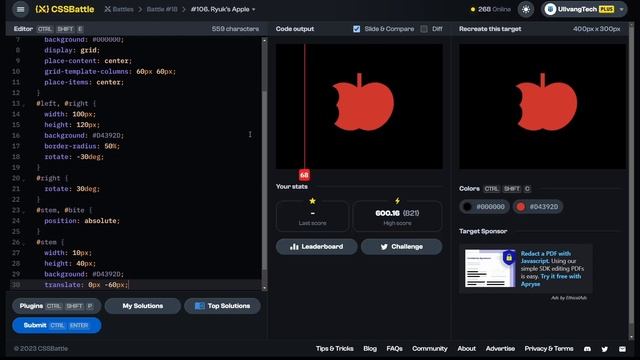This screenshot has width=640, height=360.
Task: Open the FAQs footer link
Action: click(394, 349)
